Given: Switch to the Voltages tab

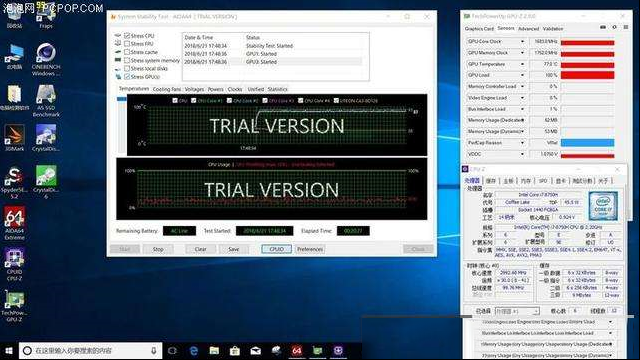Looking at the screenshot, I should click(194, 89).
